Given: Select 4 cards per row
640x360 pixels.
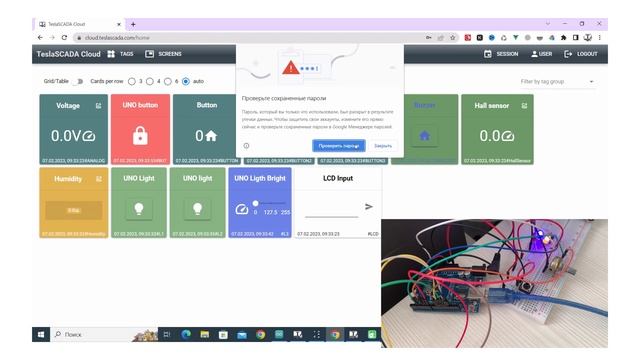Looking at the screenshot, I should coord(150,81).
